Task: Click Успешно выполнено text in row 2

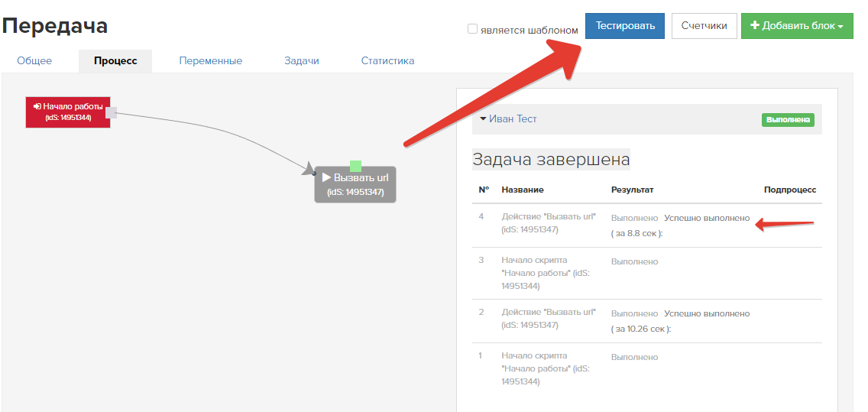Action: point(707,313)
